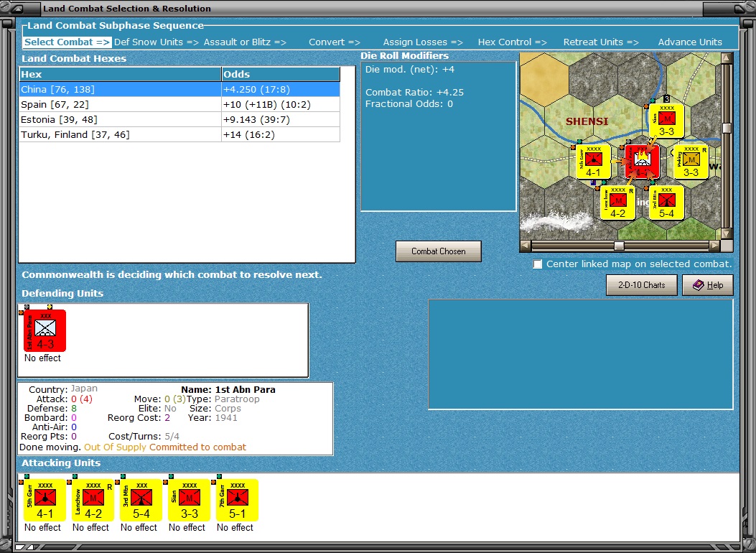This screenshot has width=756, height=553.
Task: Select the 3rd Mtn 5-4 attacking unit counter
Action: (x=141, y=500)
